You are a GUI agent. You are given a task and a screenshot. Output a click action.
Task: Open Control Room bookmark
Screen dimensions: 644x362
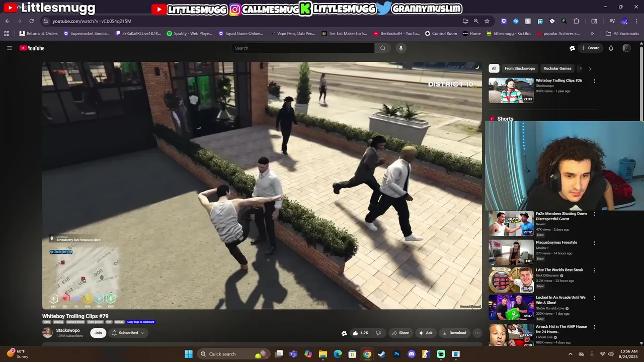tap(441, 34)
